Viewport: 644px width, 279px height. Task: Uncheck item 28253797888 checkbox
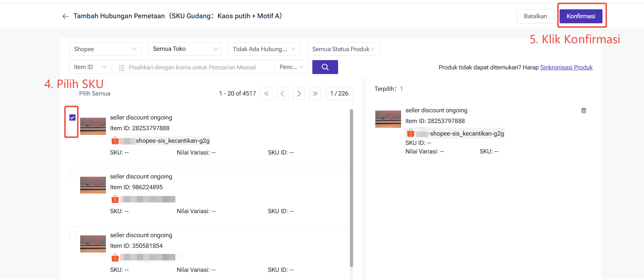click(73, 118)
